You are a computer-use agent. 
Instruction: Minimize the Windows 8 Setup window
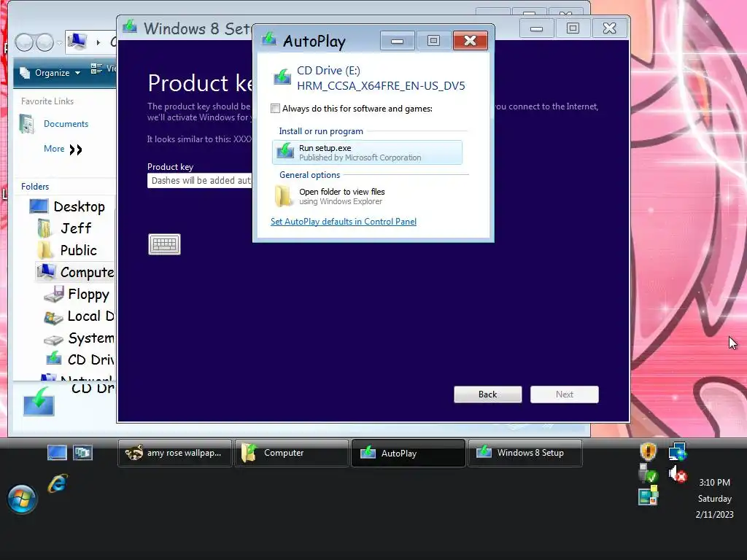(536, 28)
